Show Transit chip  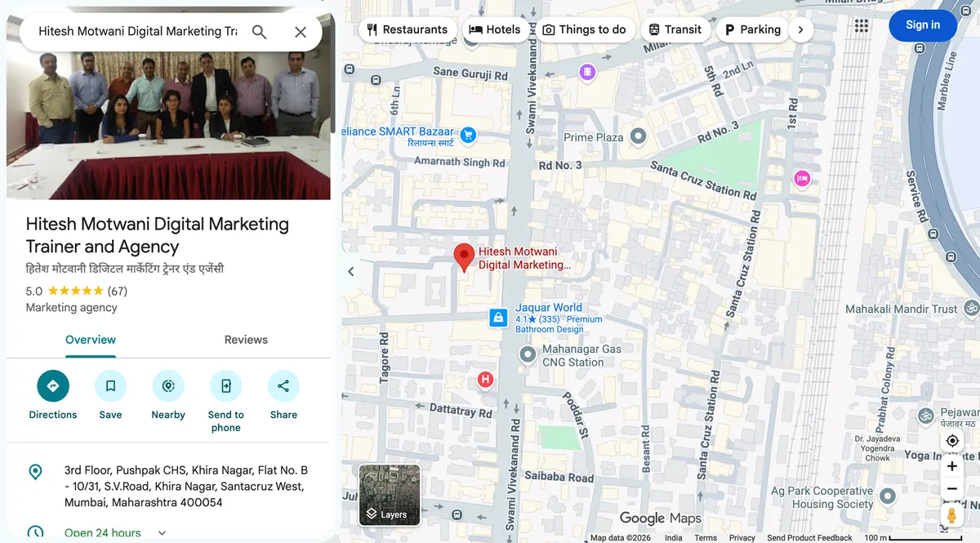[675, 29]
